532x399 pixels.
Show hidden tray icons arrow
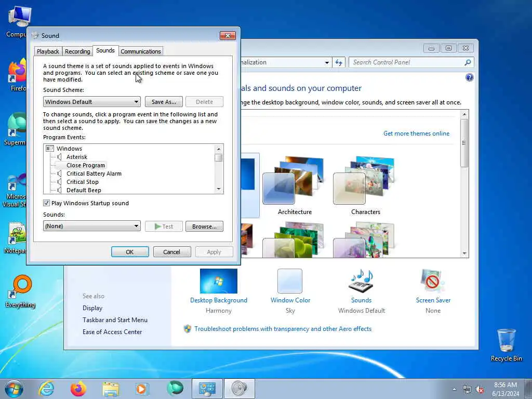pos(454,390)
